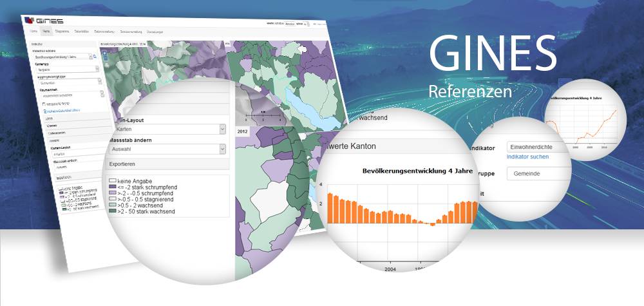This screenshot has width=644, height=306.
Task: Open the Datenverwaltung menu
Action: [105, 32]
